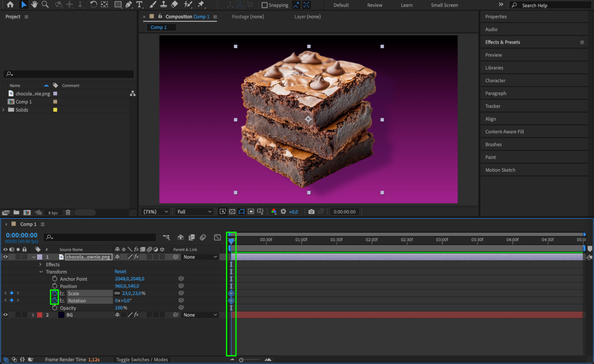Image resolution: width=594 pixels, height=364 pixels.
Task: Pick the Hand tool
Action: (34, 4)
